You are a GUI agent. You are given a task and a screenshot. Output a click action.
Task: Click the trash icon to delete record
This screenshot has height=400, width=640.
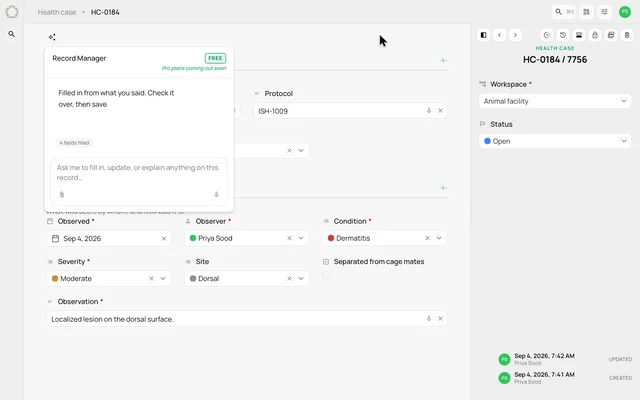(627, 35)
